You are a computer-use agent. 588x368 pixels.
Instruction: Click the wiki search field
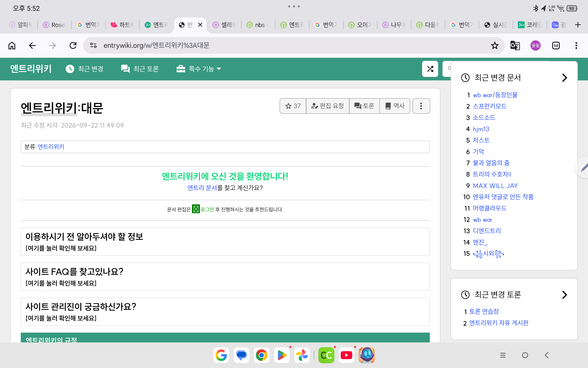[447, 69]
